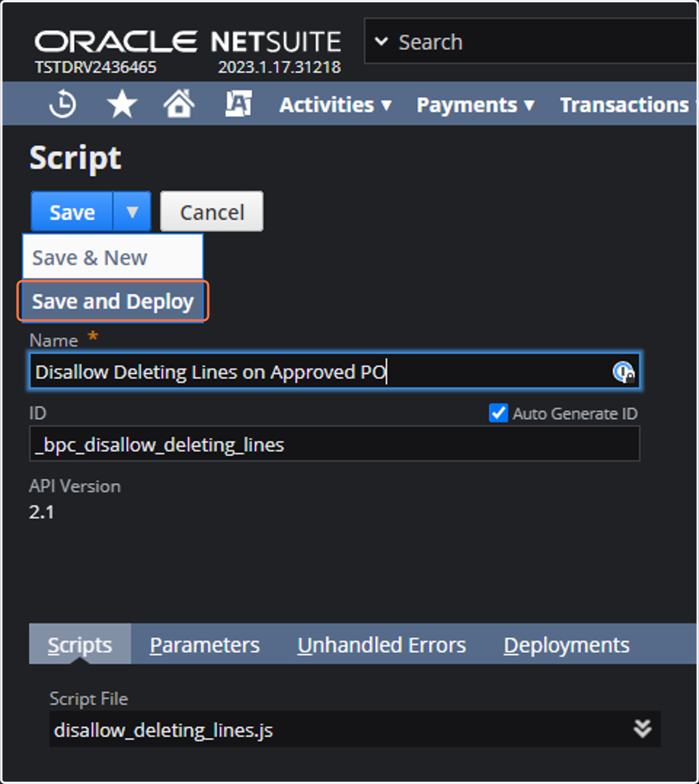This screenshot has width=699, height=784.
Task: Open the Setup Manager icon in navigation bar
Action: 238,104
